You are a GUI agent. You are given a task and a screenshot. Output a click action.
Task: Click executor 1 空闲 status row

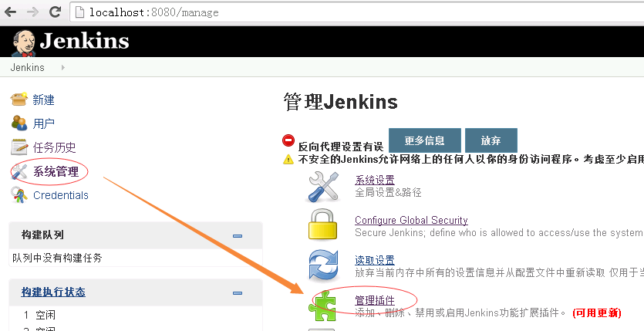coord(39,315)
